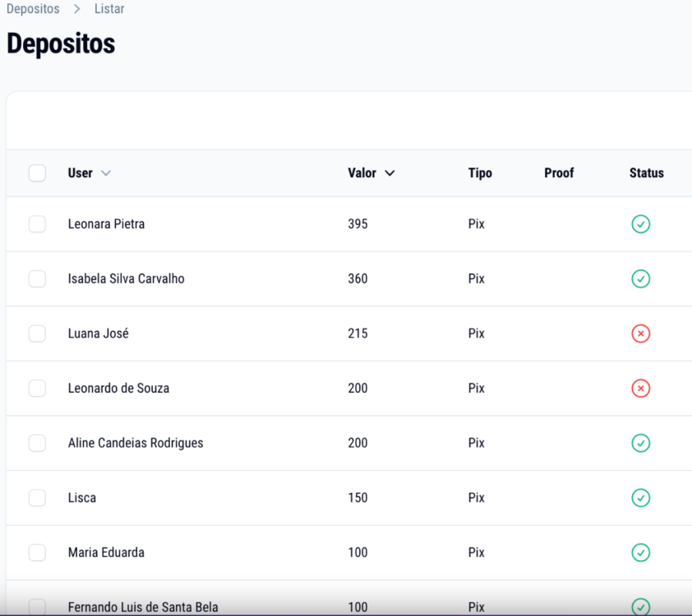692x616 pixels.
Task: Click the name Aline Candeias Rodrigues
Action: (x=136, y=443)
